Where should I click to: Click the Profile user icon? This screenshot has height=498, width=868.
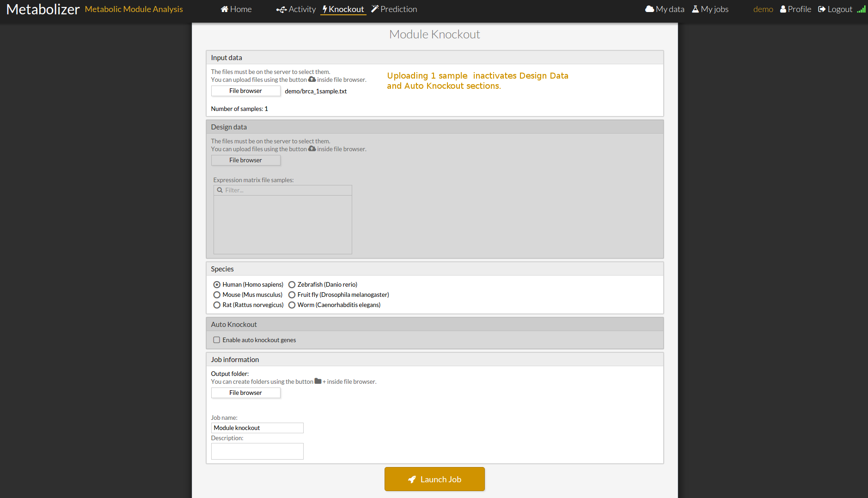[783, 9]
